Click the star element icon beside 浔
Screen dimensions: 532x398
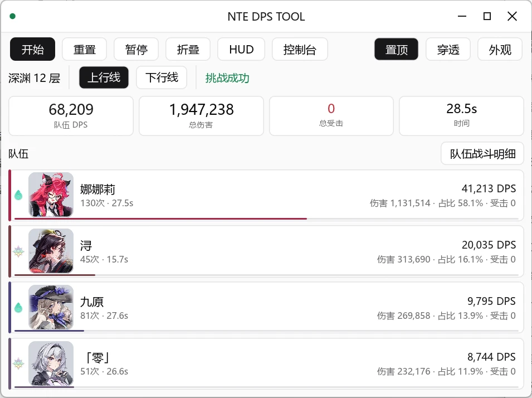(x=18, y=251)
